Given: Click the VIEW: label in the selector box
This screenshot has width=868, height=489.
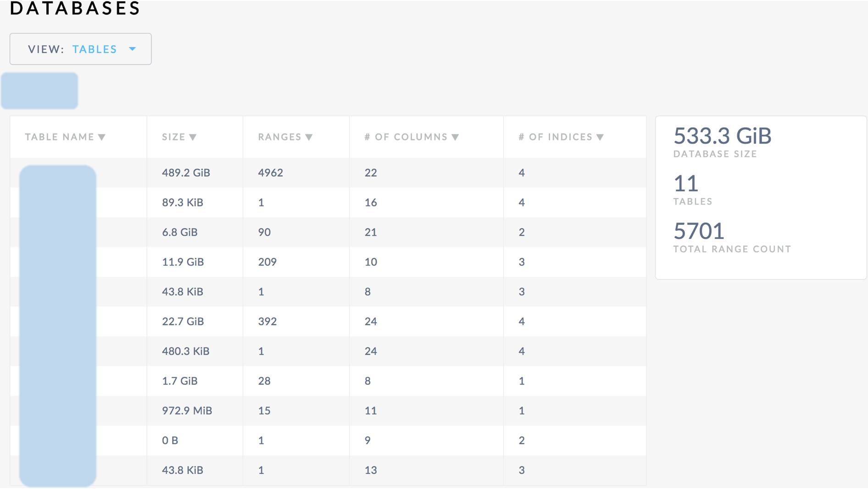Looking at the screenshot, I should tap(46, 49).
